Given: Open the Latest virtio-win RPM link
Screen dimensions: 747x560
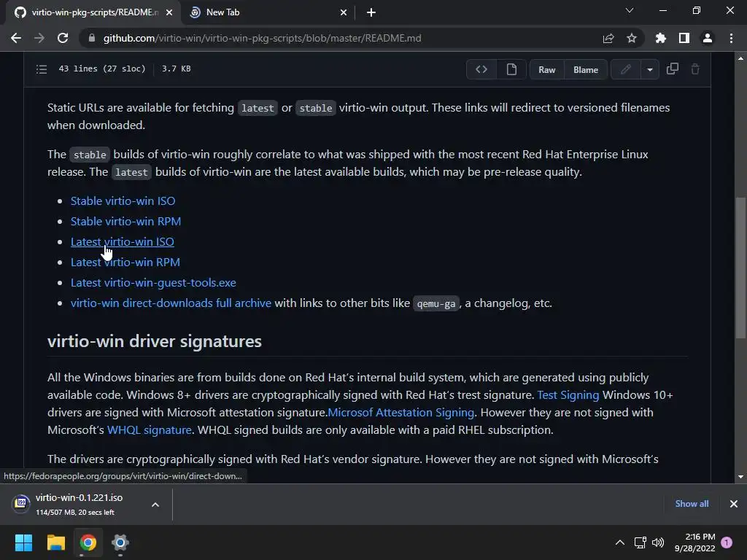Looking at the screenshot, I should [125, 262].
